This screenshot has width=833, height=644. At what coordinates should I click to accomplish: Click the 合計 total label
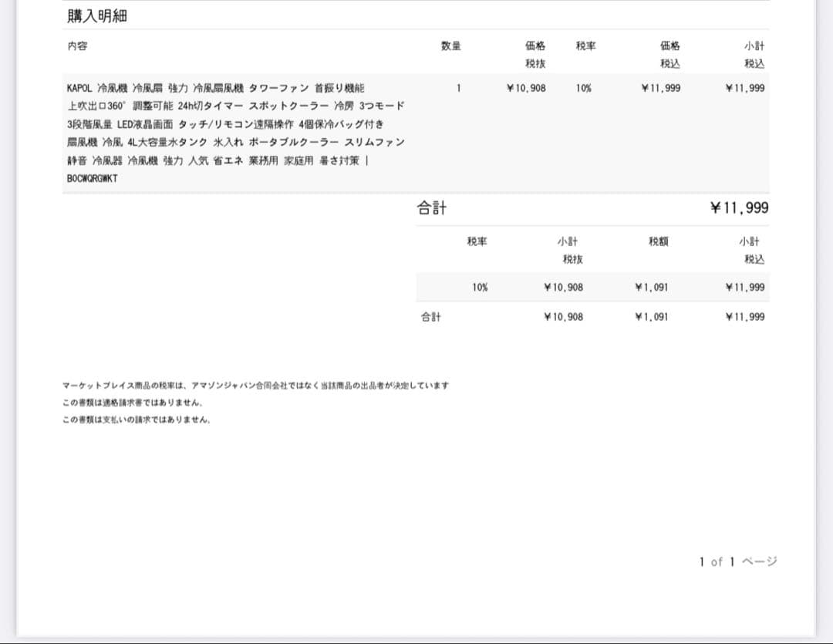click(430, 207)
